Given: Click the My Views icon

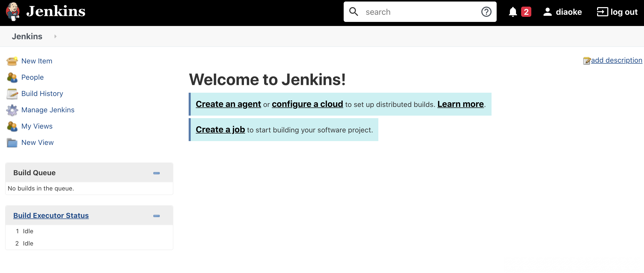Looking at the screenshot, I should pos(12,126).
